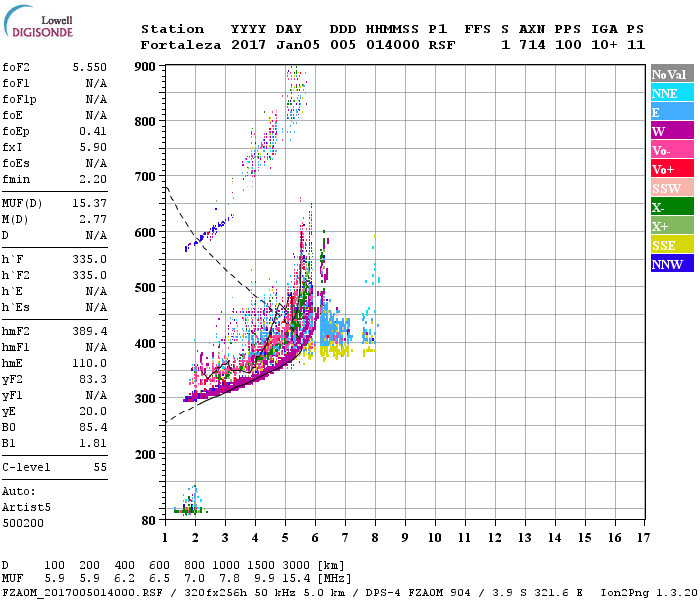The height and width of the screenshot is (600, 700).
Task: Select the X+ light green legend swatch
Action: [x=672, y=226]
